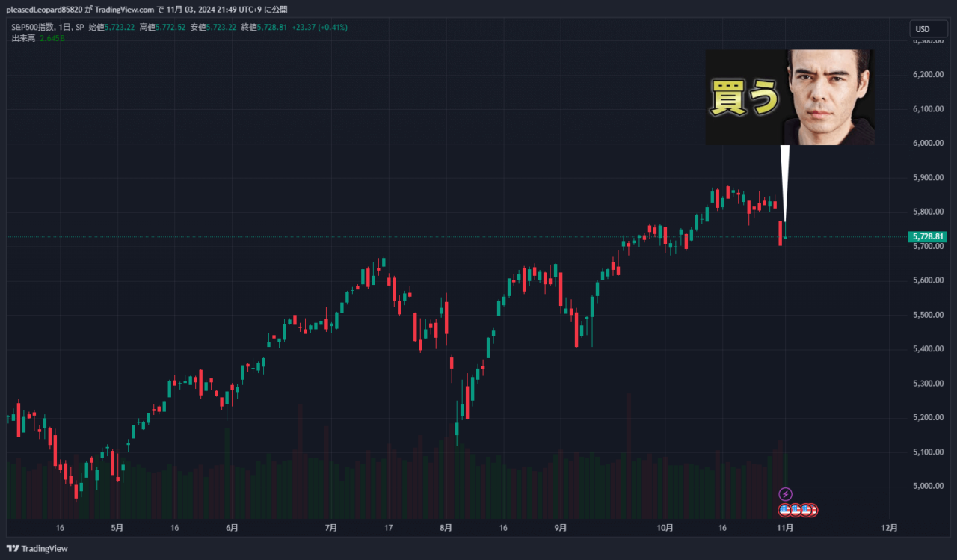Click the USD label to change currency unit
Viewport: 957px width, 560px height.
(927, 28)
